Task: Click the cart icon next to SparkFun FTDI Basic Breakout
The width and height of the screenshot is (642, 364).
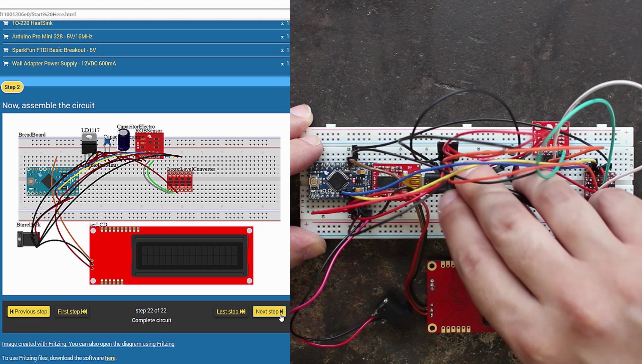Action: (5, 50)
